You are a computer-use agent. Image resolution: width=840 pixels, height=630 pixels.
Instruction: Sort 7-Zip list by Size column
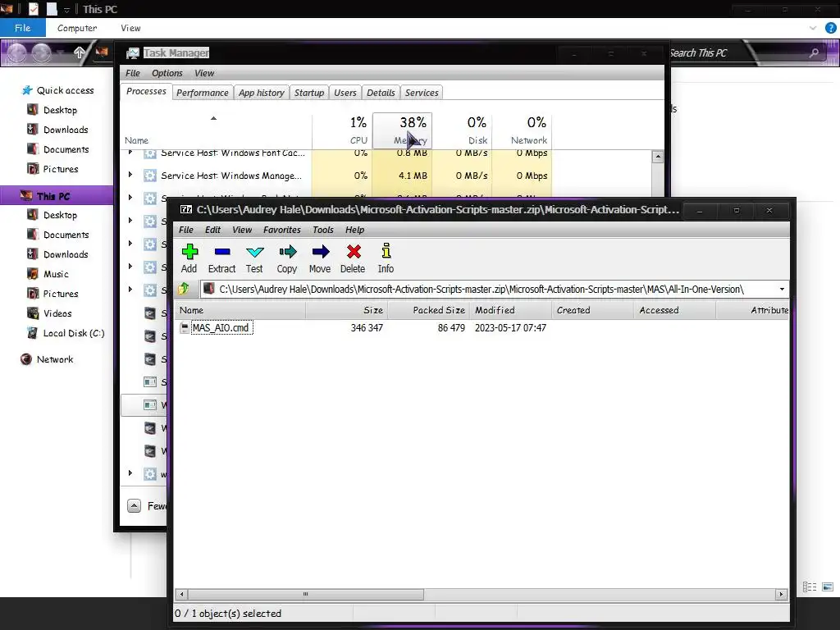347,310
